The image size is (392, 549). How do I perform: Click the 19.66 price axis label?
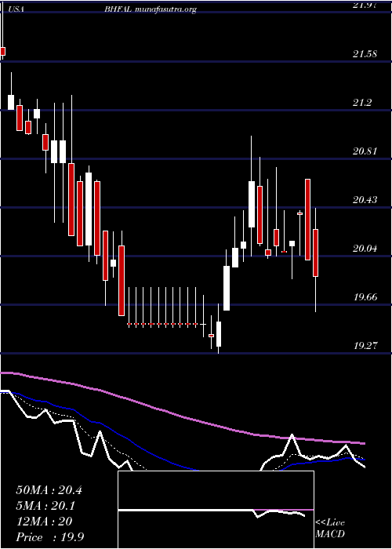365,297
